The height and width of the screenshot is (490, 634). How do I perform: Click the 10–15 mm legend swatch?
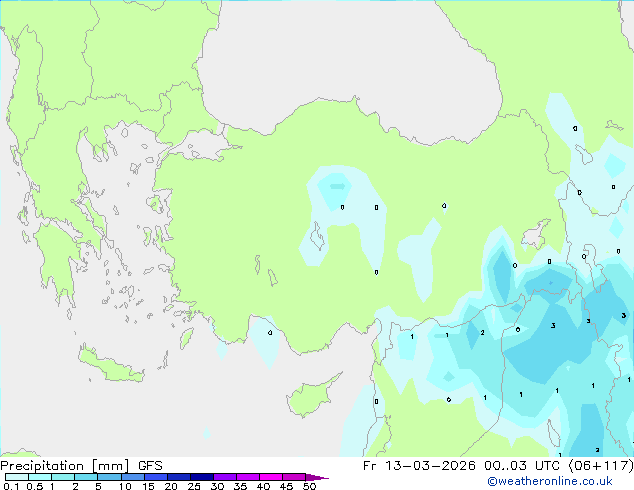pyautogui.click(x=132, y=477)
